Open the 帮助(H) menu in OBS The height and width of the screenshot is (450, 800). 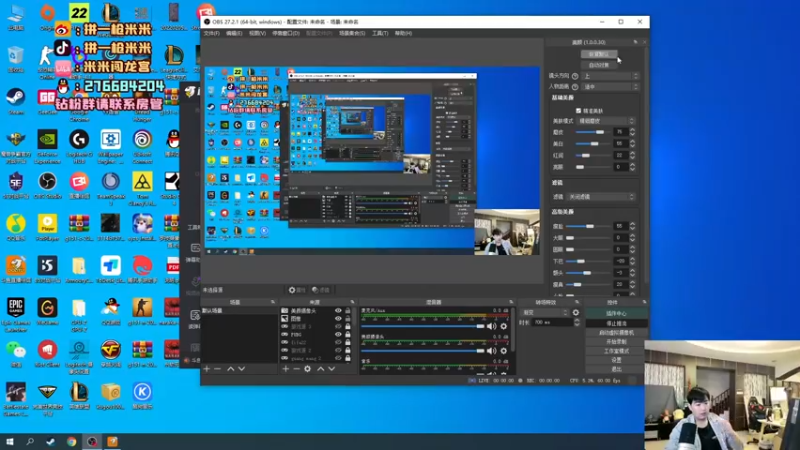[403, 33]
